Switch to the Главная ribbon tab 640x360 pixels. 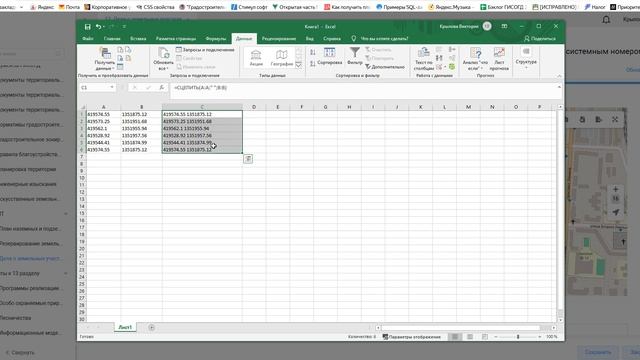pyautogui.click(x=112, y=39)
